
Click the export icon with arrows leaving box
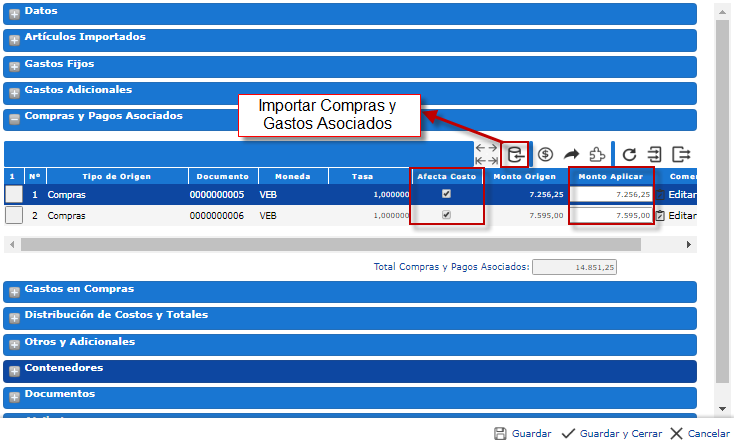(x=681, y=154)
